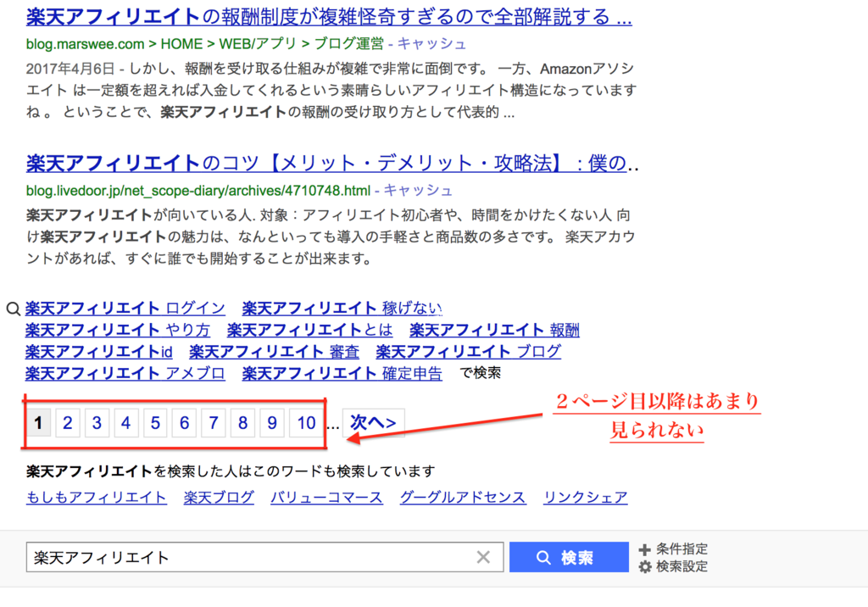The height and width of the screenshot is (607, 868).
Task: Click 次へ> to go to next page
Action: coord(374,423)
